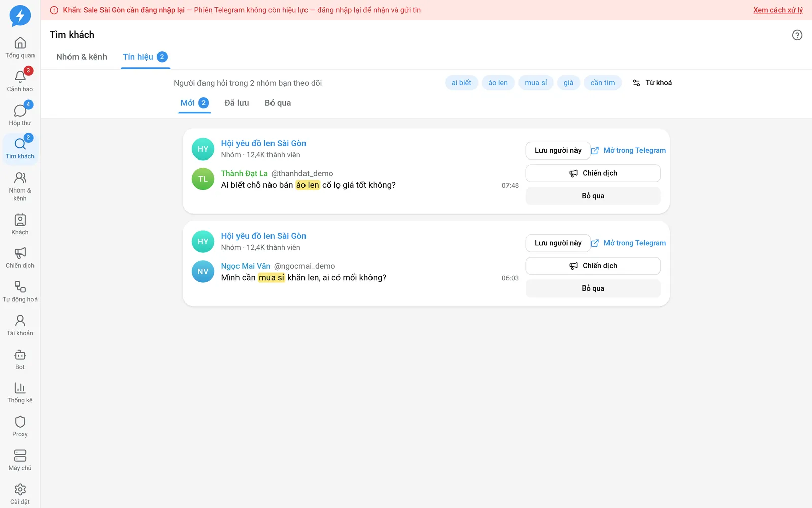812x508 pixels.
Task: Select Tìm khách search in sidebar
Action: point(20,149)
